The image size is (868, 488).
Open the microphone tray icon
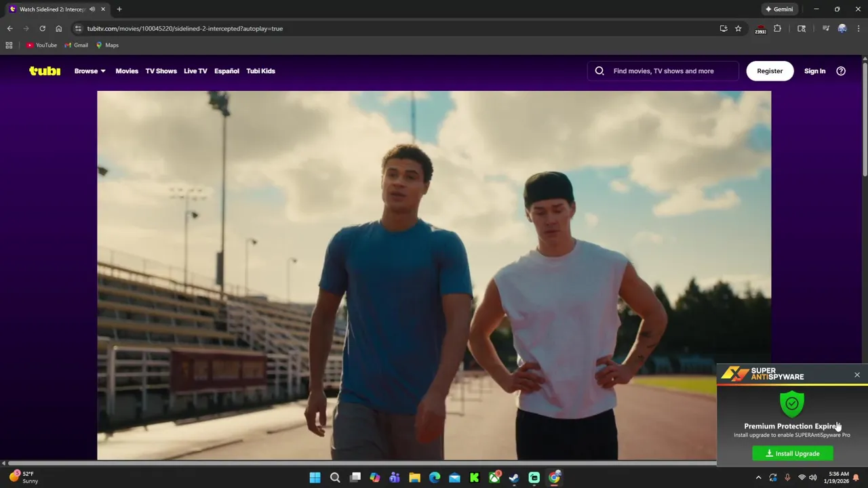click(x=787, y=478)
